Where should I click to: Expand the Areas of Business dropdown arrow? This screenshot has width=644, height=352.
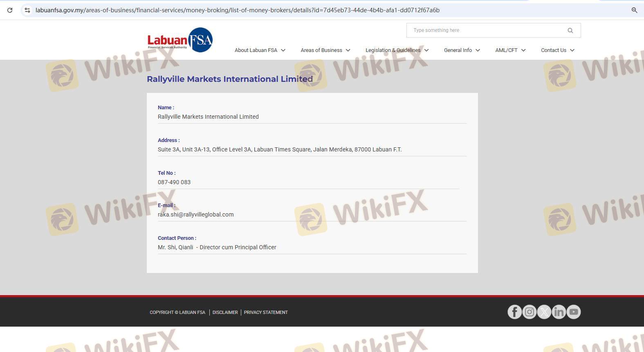click(x=348, y=50)
